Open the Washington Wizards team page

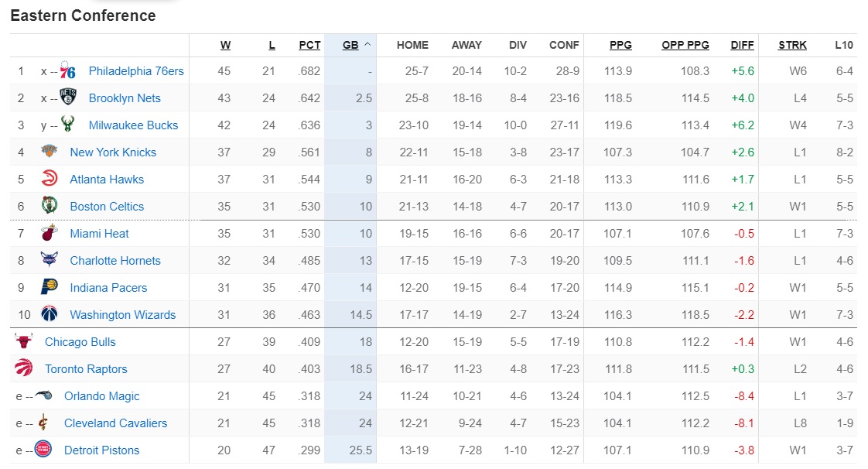[122, 315]
